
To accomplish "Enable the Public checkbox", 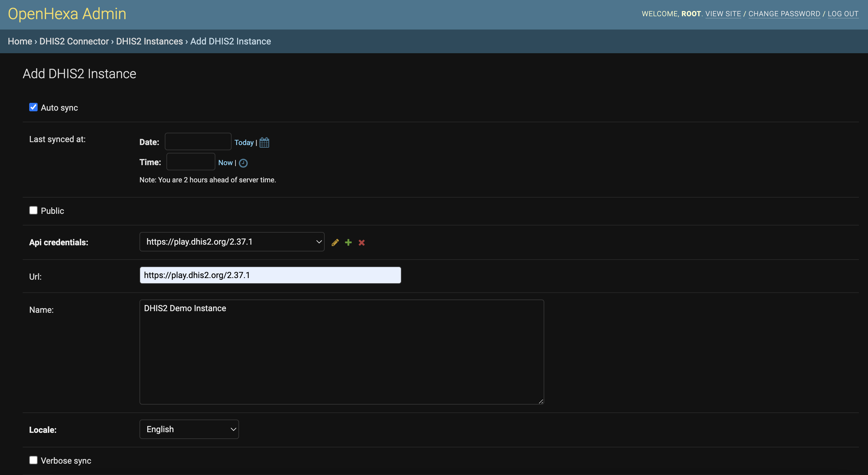I will coord(33,210).
